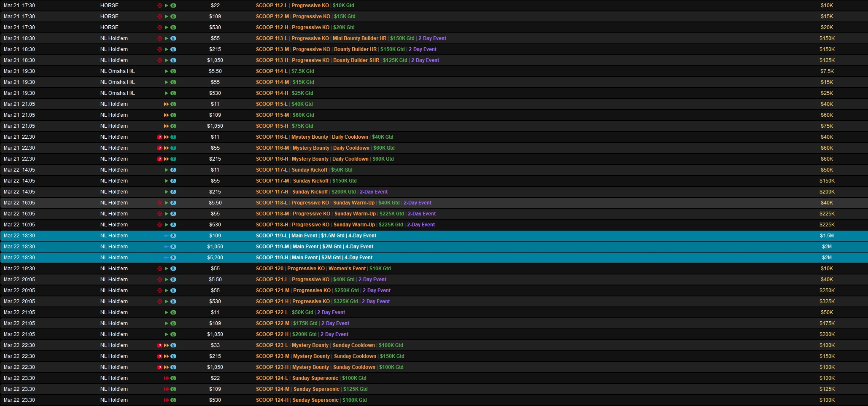Screen dimensions: 868x406
Task: Click the orange turbo arrows on SCOOP 115-H
Action: pos(166,126)
